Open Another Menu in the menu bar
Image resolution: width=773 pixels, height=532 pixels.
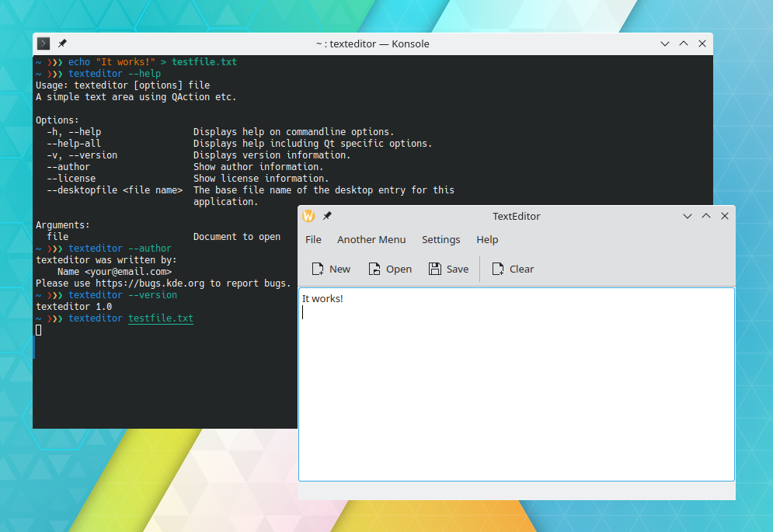371,240
